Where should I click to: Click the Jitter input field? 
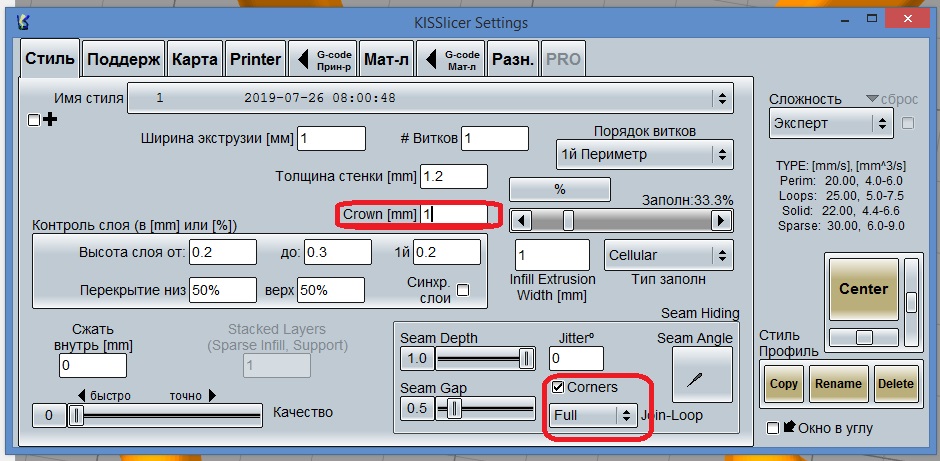(x=576, y=358)
